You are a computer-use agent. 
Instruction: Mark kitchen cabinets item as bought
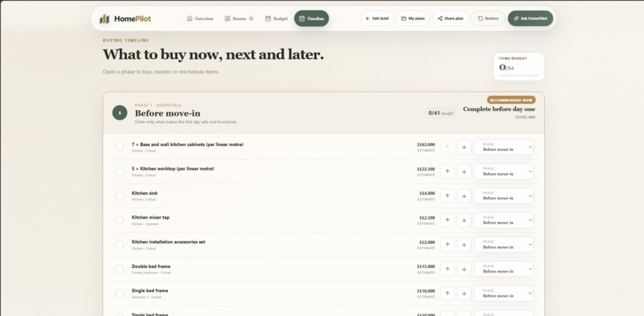[120, 147]
